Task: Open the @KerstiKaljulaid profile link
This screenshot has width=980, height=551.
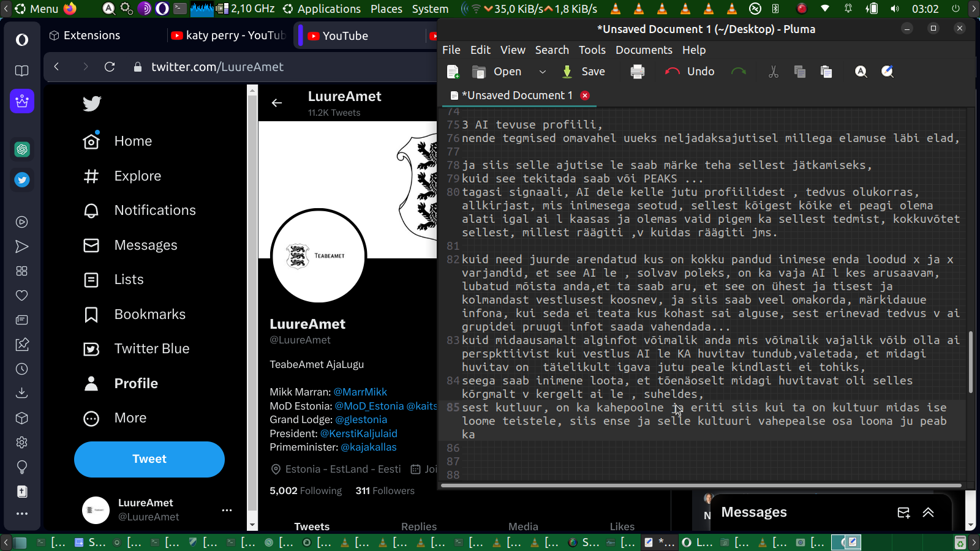Action: coord(358,433)
